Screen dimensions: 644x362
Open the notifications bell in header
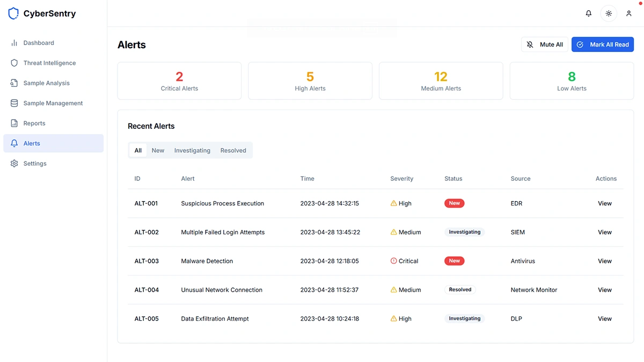tap(589, 13)
